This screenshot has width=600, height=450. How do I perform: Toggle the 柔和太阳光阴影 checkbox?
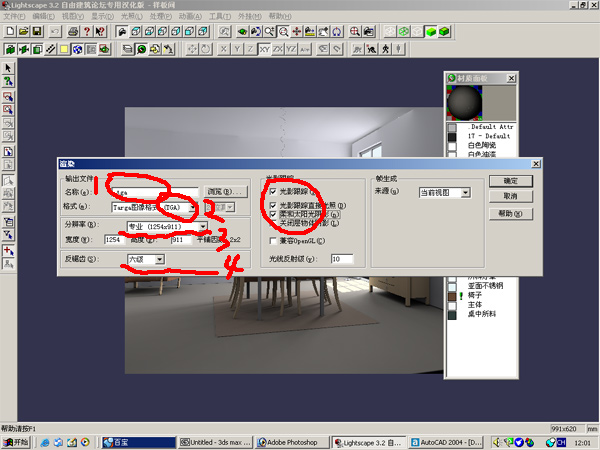273,214
